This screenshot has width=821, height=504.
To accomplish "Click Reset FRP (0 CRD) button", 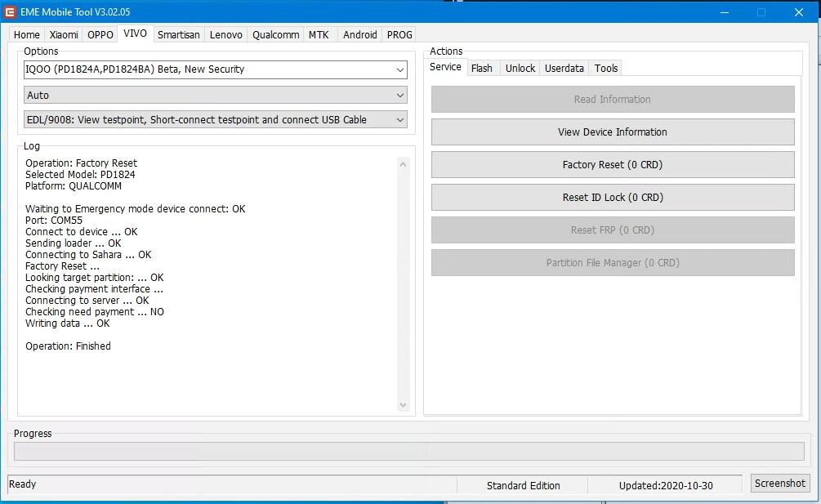I will pos(613,230).
